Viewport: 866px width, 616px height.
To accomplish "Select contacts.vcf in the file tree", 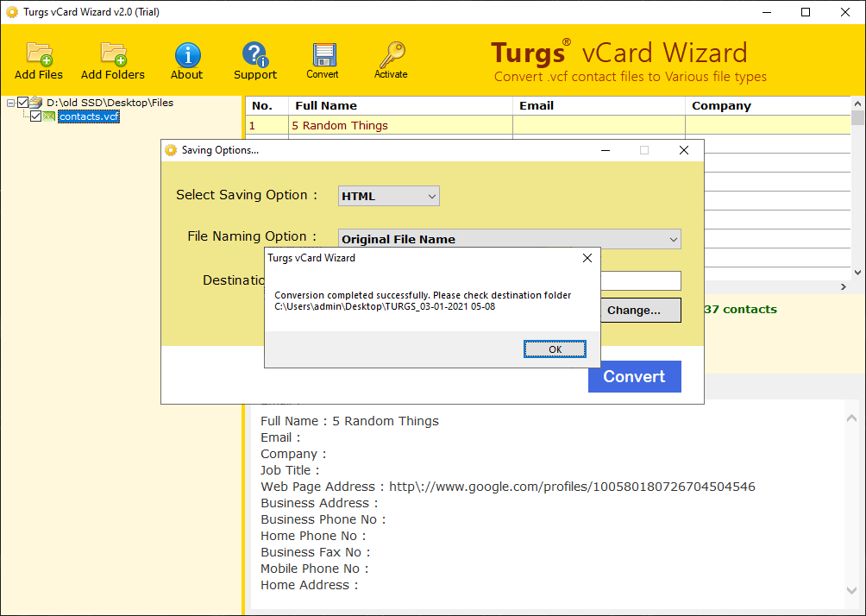I will tap(88, 116).
